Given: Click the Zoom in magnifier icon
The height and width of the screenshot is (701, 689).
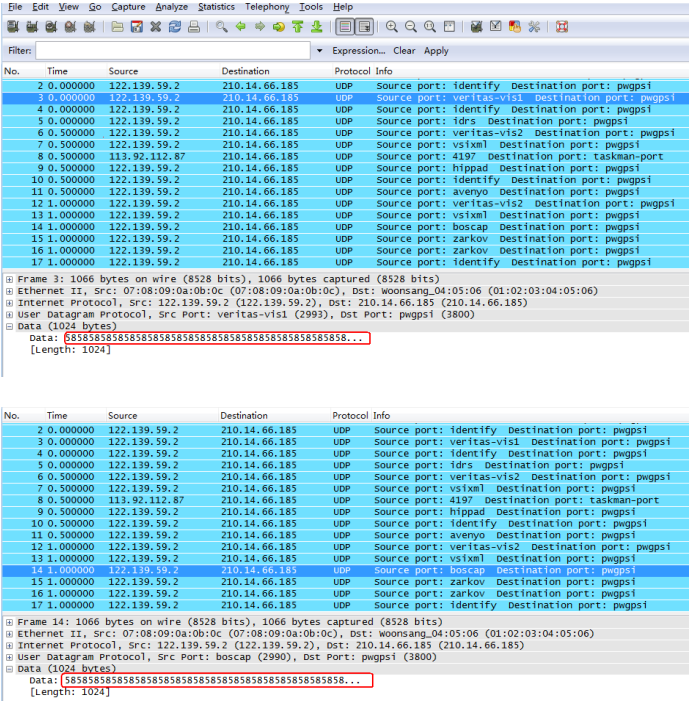Looking at the screenshot, I should (x=392, y=27).
